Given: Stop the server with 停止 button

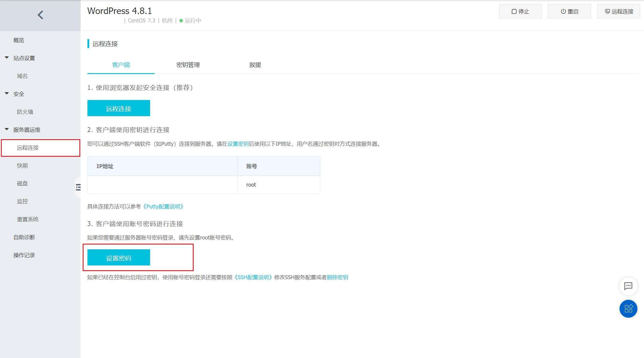Looking at the screenshot, I should click(x=520, y=11).
